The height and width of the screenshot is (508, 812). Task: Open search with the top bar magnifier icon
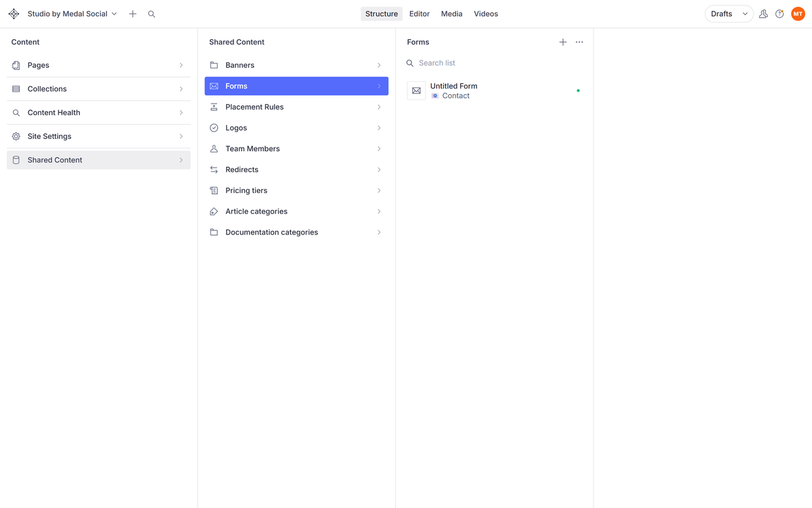(x=152, y=14)
